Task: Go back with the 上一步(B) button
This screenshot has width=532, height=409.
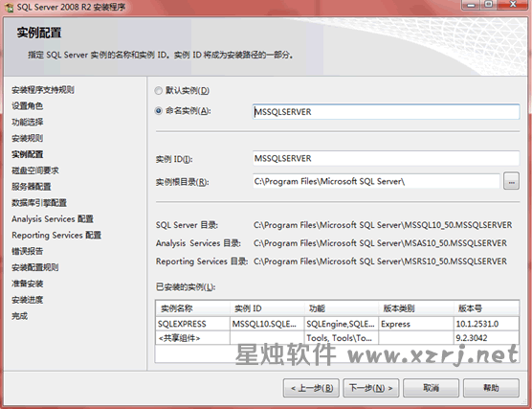Action: [x=311, y=388]
